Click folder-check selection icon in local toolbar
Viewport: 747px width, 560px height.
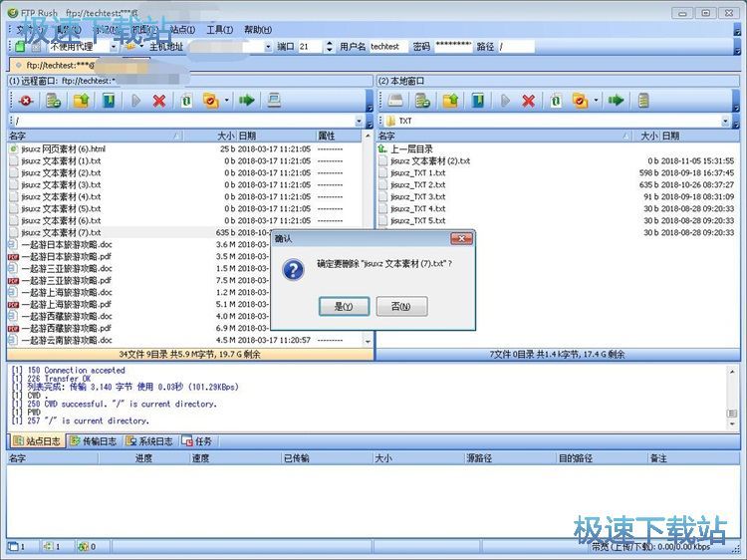pos(580,101)
